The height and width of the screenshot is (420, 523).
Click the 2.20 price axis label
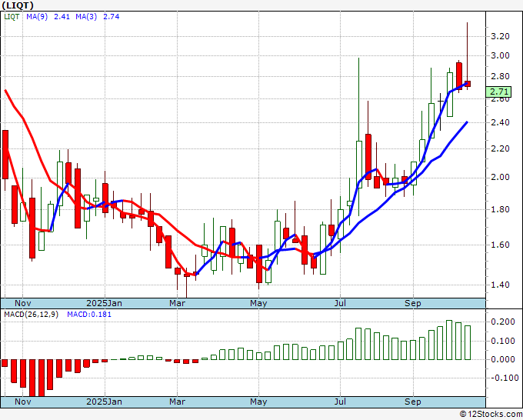501,148
